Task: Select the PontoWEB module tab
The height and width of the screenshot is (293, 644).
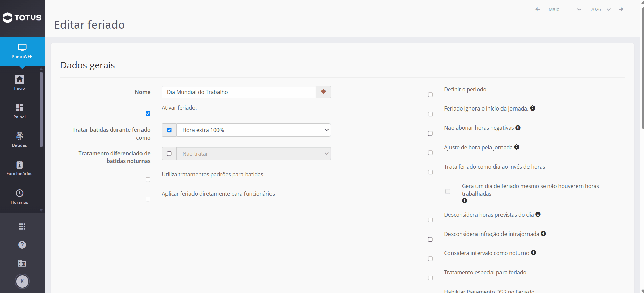Action: point(22,51)
